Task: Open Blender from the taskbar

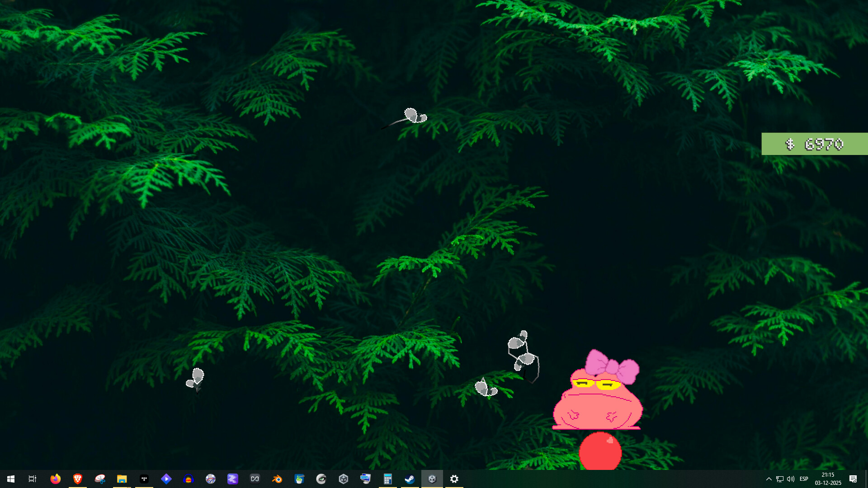Action: 277,479
